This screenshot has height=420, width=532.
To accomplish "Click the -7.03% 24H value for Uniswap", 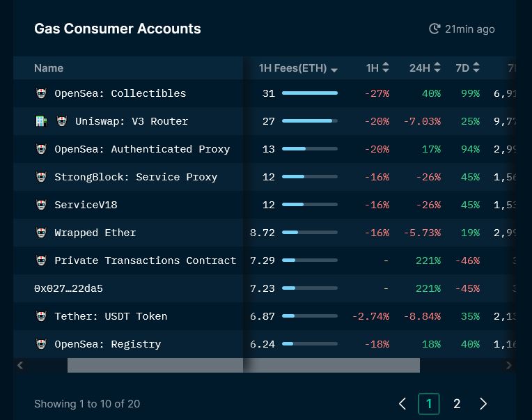I will [x=422, y=121].
